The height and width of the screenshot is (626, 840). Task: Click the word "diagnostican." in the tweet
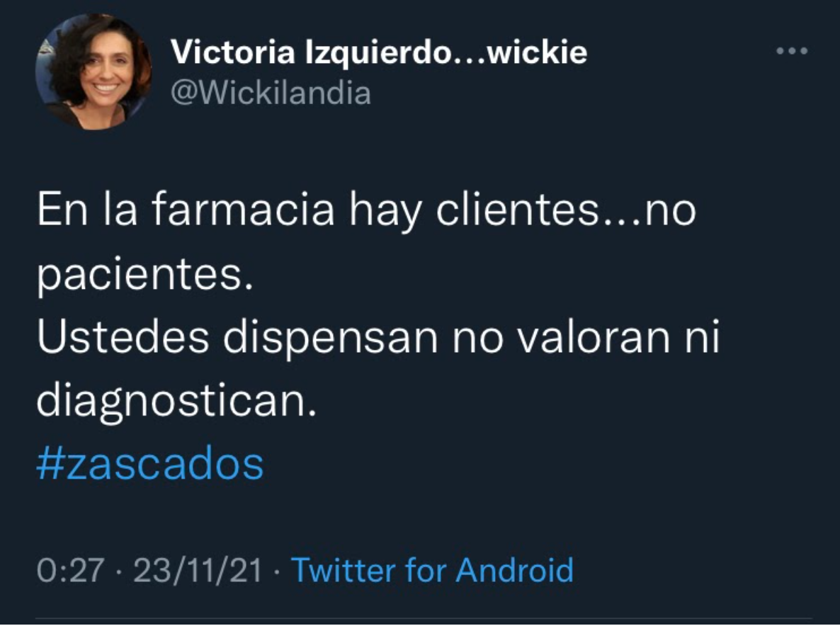pos(176,402)
